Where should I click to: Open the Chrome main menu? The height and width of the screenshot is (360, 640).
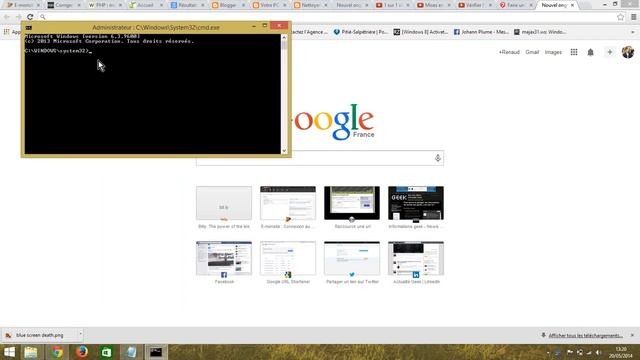point(633,17)
